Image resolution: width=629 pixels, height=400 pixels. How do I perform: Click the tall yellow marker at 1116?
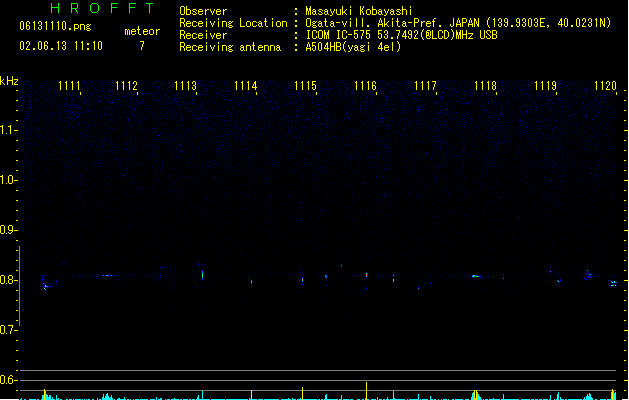point(366,391)
